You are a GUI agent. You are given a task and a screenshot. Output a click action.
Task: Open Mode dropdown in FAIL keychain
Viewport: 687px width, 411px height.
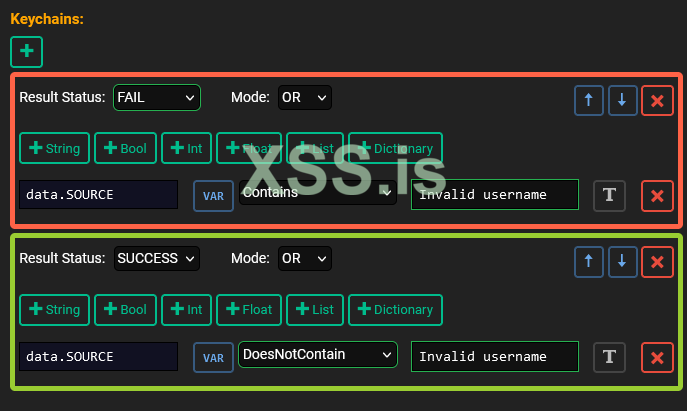(x=305, y=97)
